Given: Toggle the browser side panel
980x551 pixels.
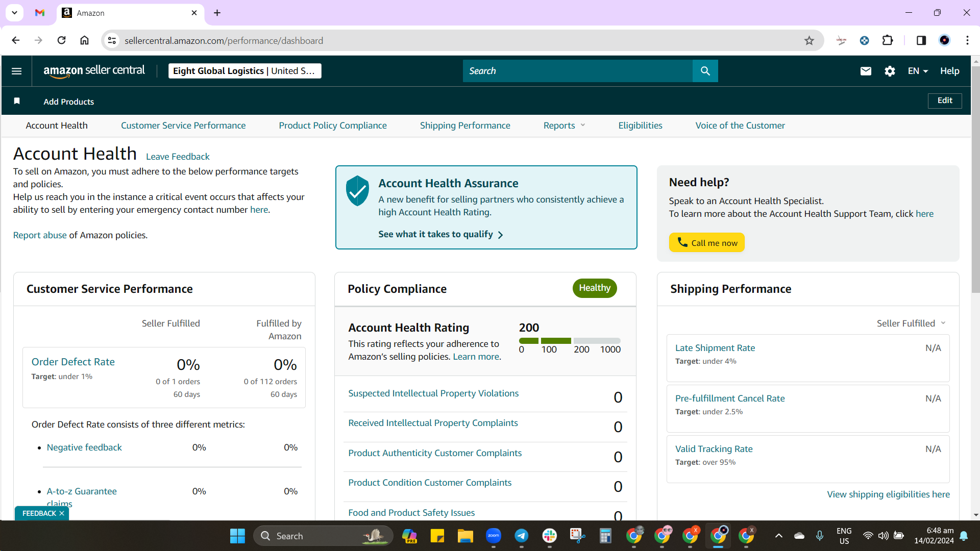Looking at the screenshot, I should (x=921, y=40).
